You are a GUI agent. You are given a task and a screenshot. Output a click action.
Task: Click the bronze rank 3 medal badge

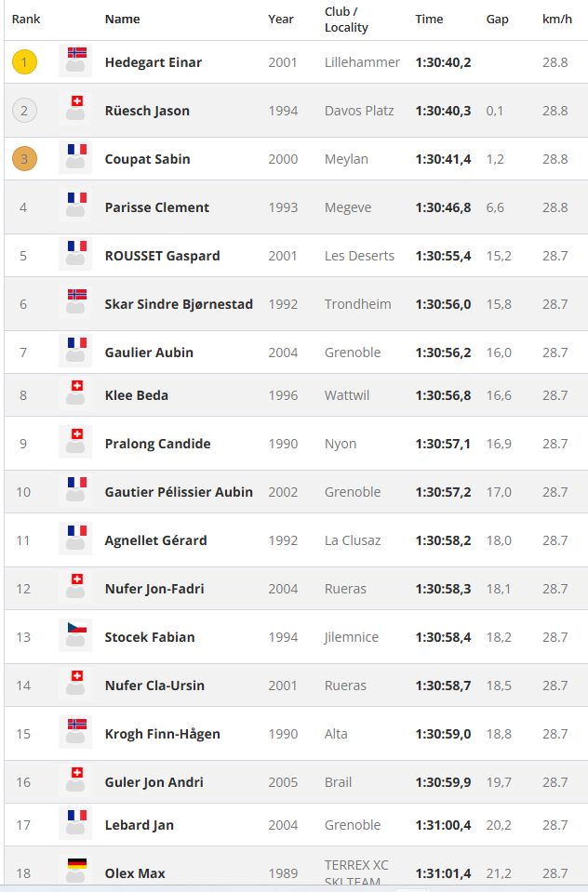click(24, 159)
